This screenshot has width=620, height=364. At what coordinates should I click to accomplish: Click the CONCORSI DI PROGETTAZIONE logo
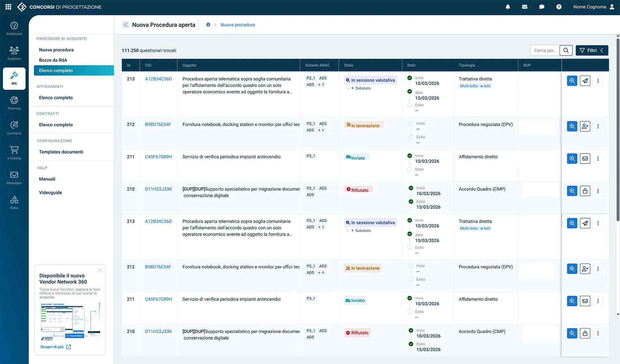point(59,7)
